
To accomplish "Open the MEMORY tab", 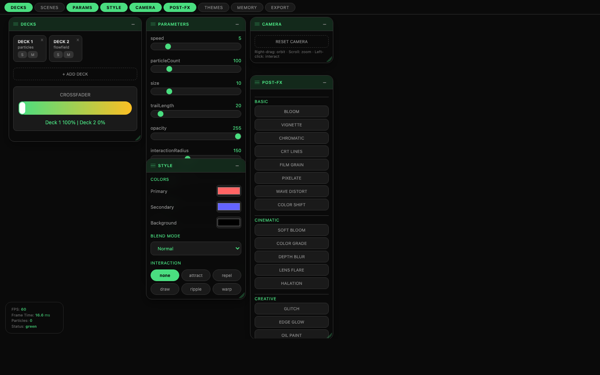I will tap(247, 7).
